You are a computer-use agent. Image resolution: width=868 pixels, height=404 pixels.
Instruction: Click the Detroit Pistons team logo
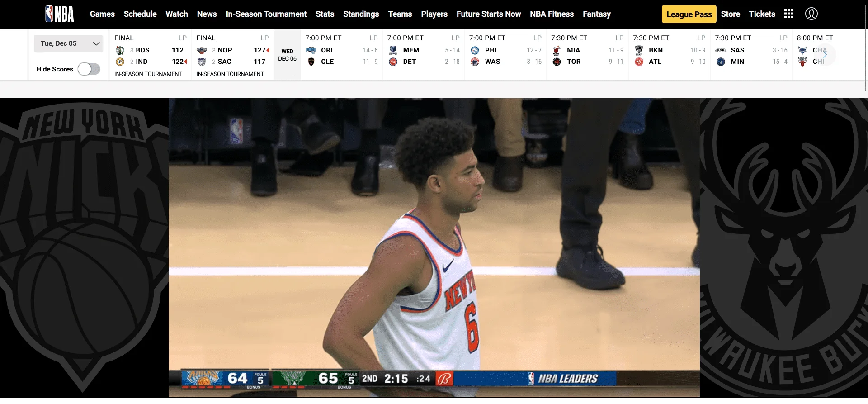(x=393, y=62)
